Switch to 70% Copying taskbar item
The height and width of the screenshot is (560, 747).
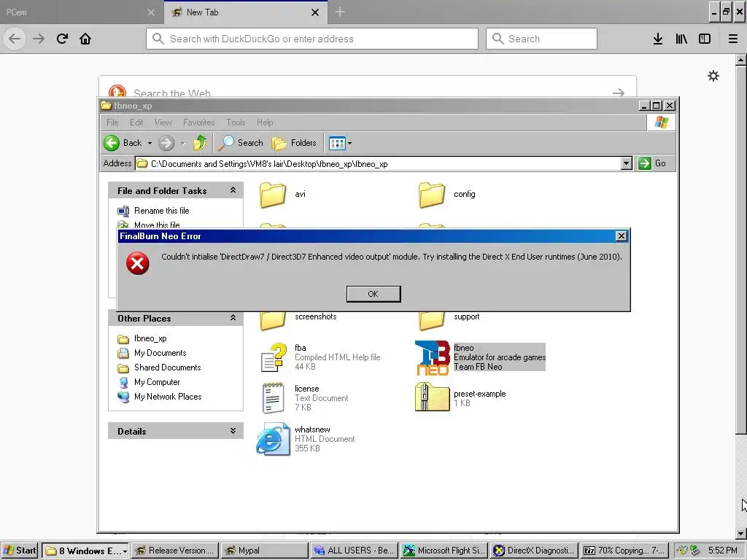click(x=624, y=551)
